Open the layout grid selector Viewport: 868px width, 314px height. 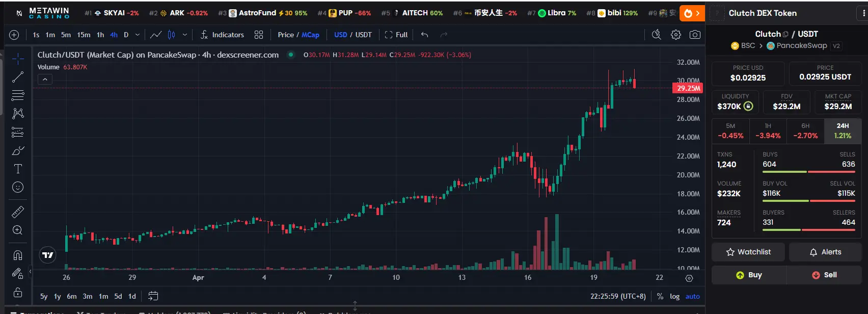point(259,35)
